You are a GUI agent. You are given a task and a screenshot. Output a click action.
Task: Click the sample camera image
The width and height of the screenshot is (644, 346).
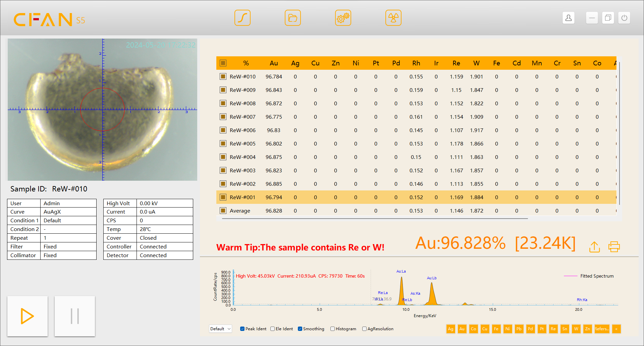(102, 110)
